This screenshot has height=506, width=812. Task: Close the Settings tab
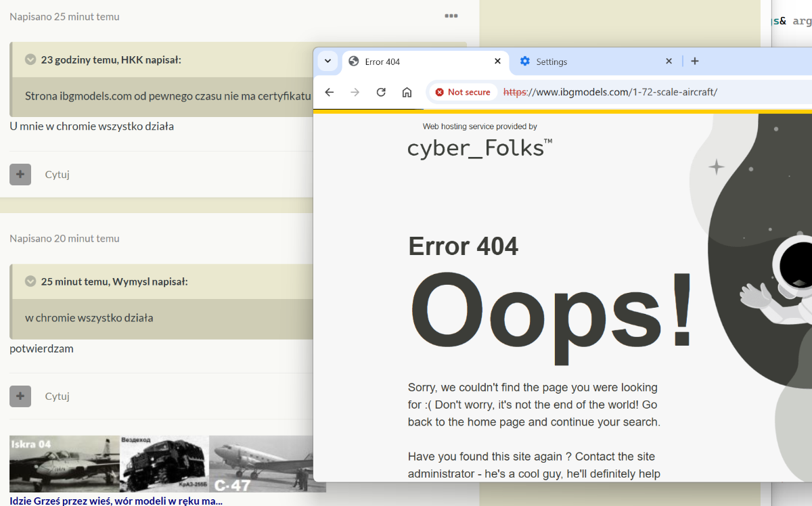[x=669, y=62]
